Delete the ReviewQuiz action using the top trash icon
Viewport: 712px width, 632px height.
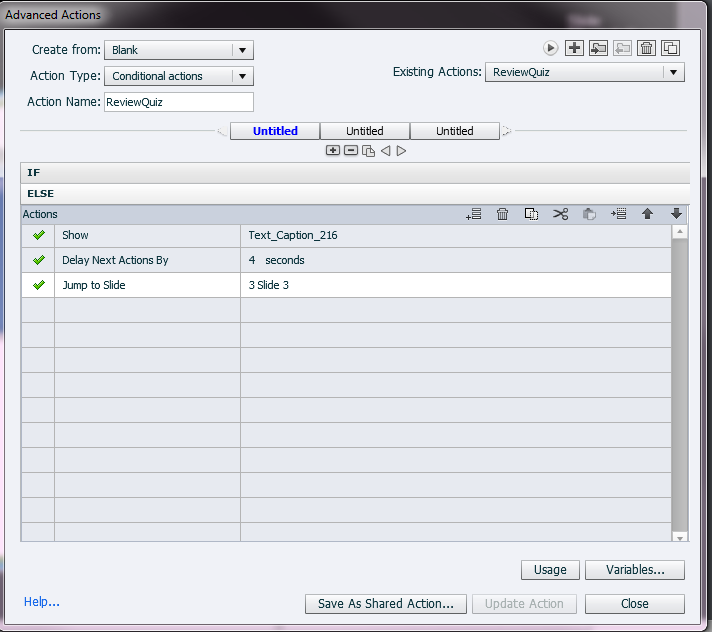(646, 48)
